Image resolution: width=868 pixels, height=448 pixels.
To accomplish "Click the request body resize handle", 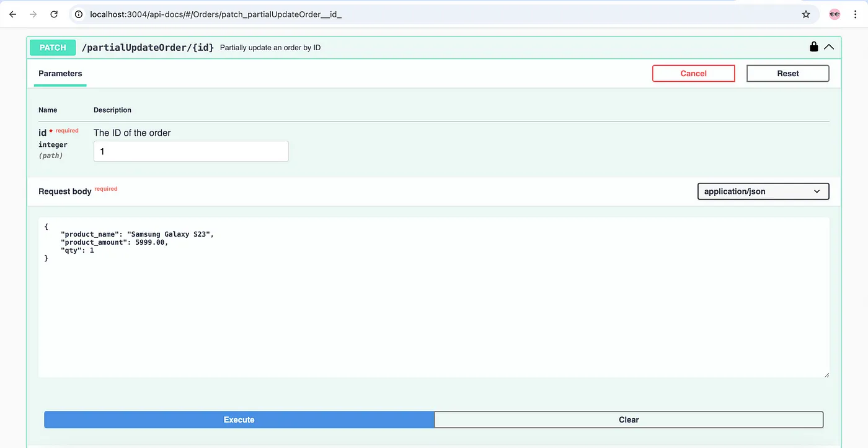I will [x=826, y=374].
